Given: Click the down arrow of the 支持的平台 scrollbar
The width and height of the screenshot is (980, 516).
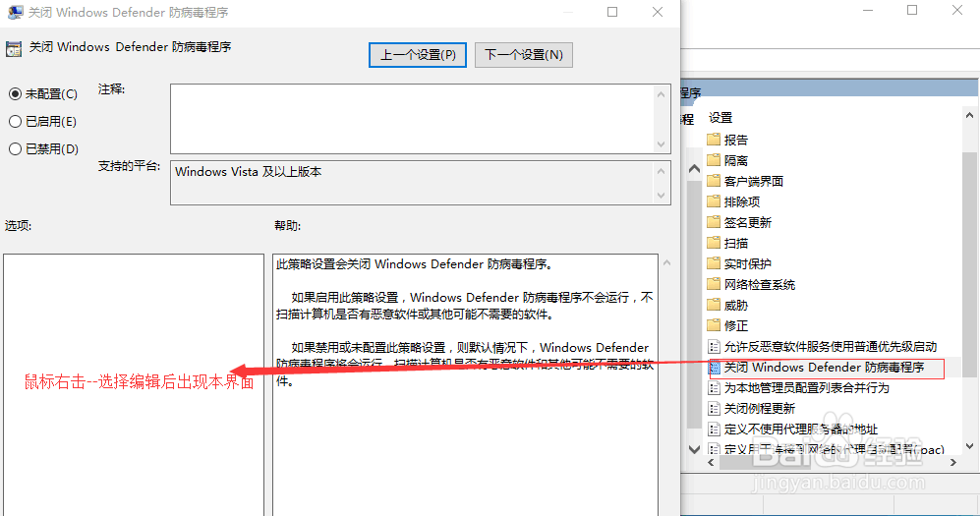Looking at the screenshot, I should pos(661,196).
